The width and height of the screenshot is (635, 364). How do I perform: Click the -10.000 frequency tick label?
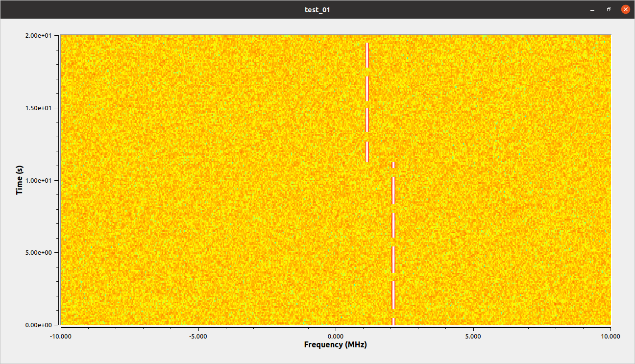click(x=61, y=336)
